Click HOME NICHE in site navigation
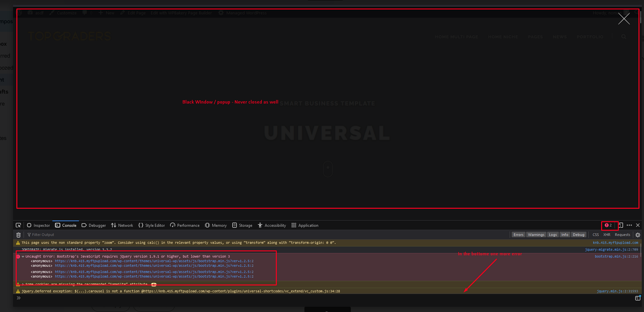 [x=503, y=37]
